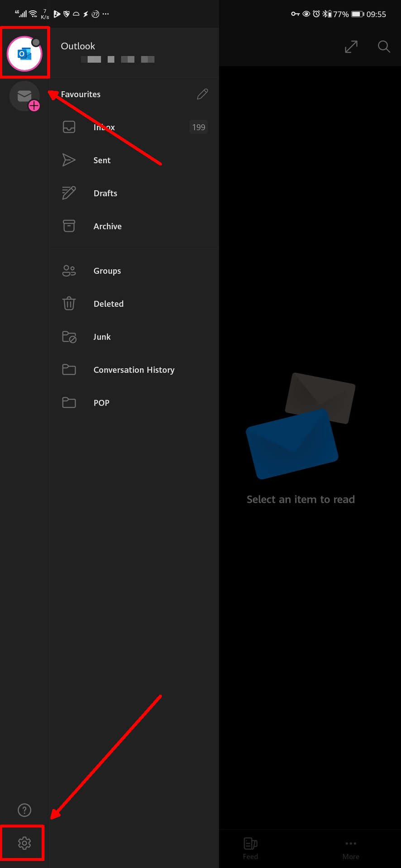Open the Sent folder
The height and width of the screenshot is (868, 401).
tap(102, 160)
